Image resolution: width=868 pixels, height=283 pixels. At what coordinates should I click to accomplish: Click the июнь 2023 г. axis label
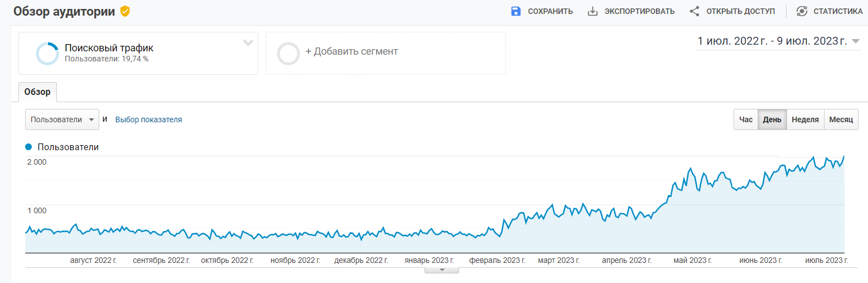[x=761, y=260]
